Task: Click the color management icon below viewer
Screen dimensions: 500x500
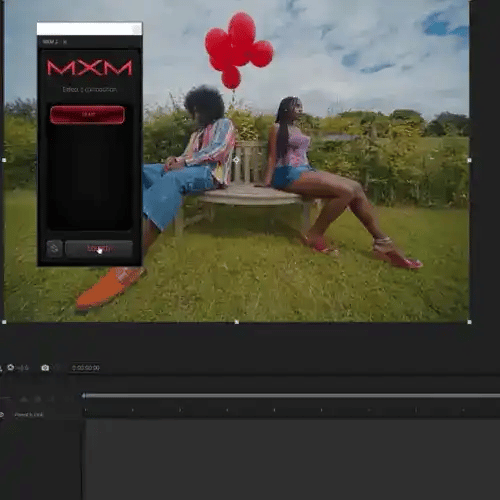Action: [x=11, y=367]
